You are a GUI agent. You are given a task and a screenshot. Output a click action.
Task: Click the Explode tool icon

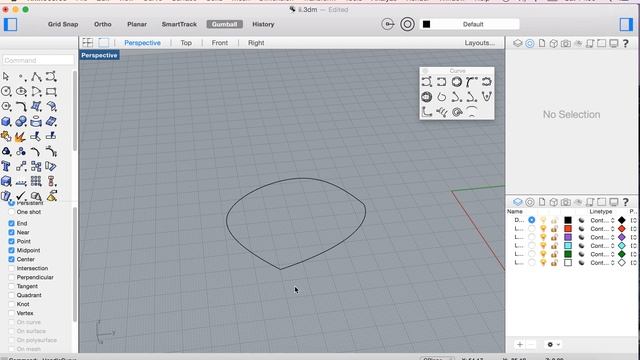point(21,137)
